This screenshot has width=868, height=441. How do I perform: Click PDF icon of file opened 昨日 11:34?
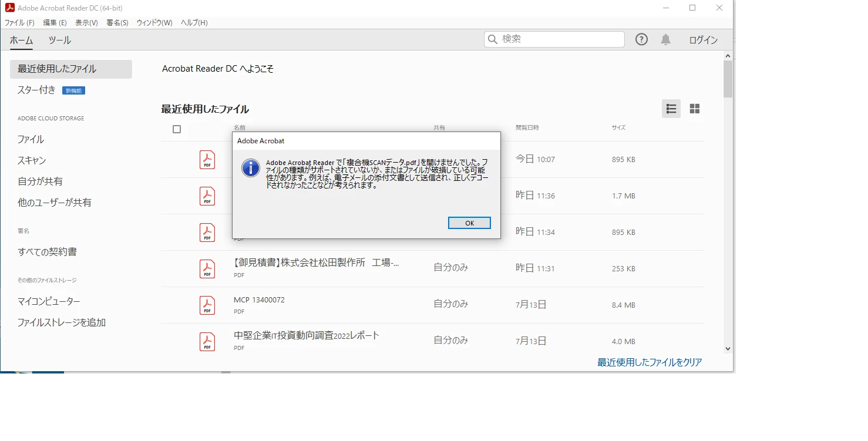(207, 233)
